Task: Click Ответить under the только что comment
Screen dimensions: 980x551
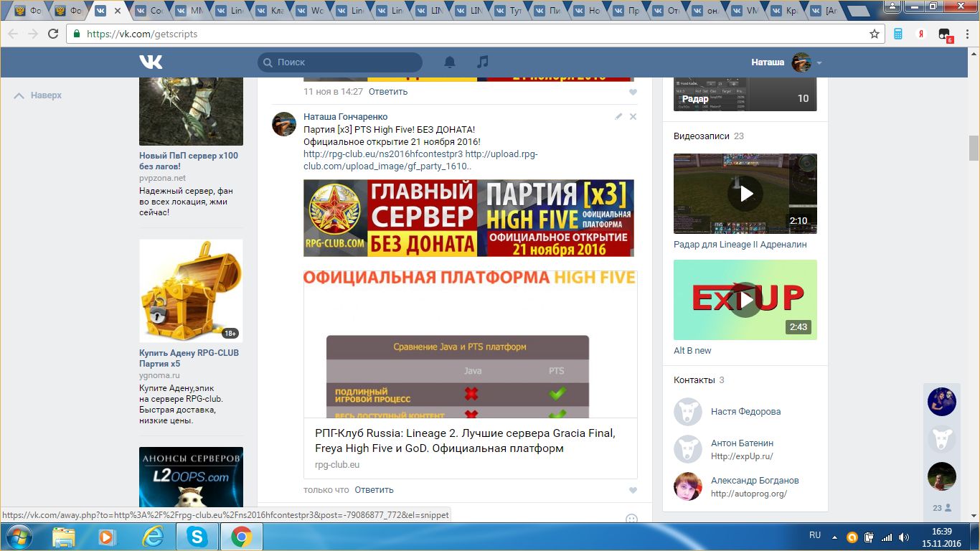Action: tap(374, 490)
